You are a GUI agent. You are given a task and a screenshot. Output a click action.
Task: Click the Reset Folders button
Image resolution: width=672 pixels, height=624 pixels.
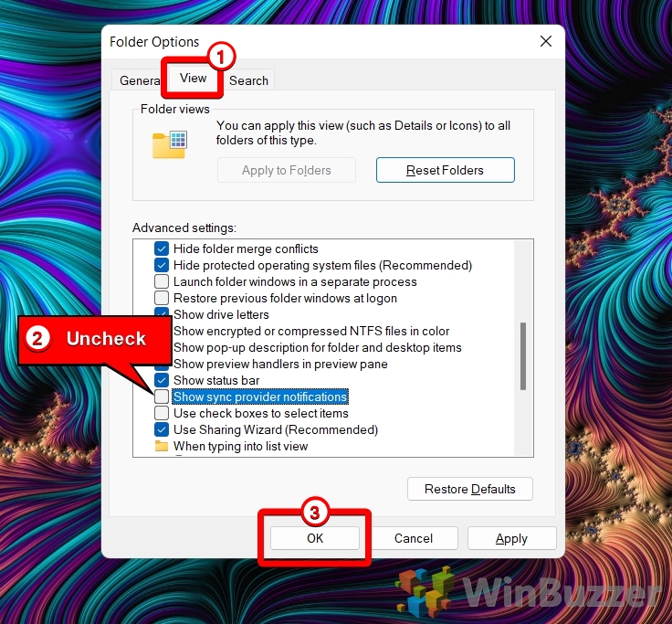pyautogui.click(x=446, y=170)
